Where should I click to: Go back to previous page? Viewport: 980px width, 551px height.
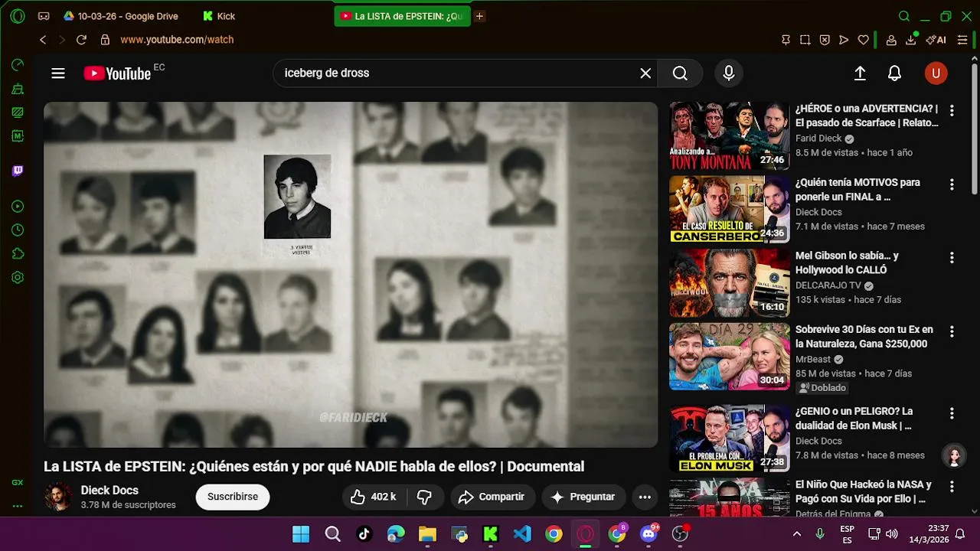43,40
